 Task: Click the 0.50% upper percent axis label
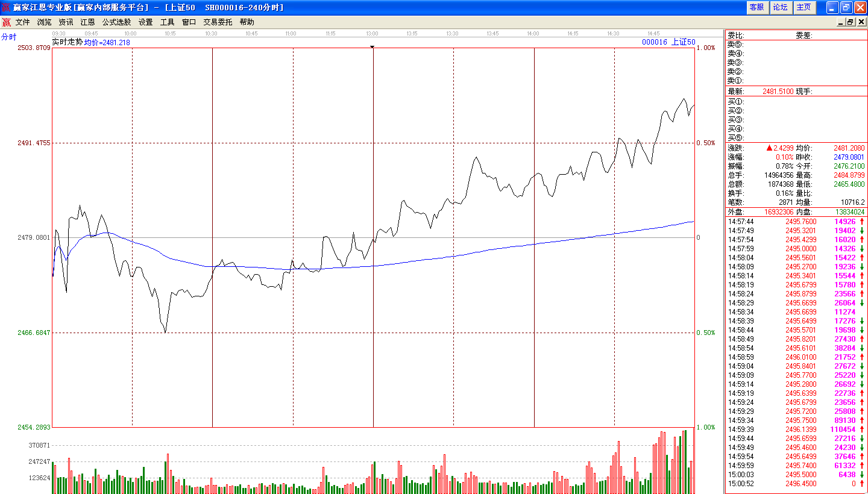click(706, 143)
